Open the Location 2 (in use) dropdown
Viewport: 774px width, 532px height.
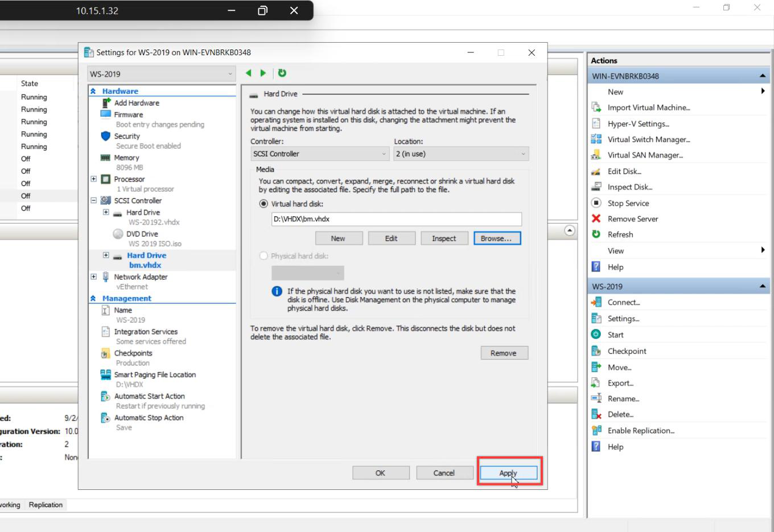(462, 154)
